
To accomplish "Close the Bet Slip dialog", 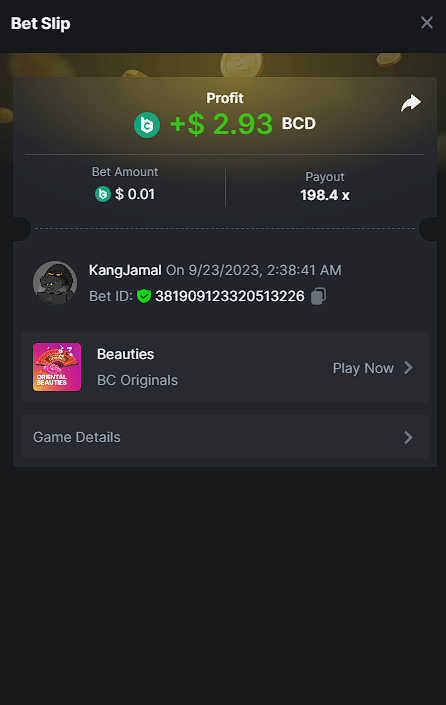I will (x=427, y=22).
